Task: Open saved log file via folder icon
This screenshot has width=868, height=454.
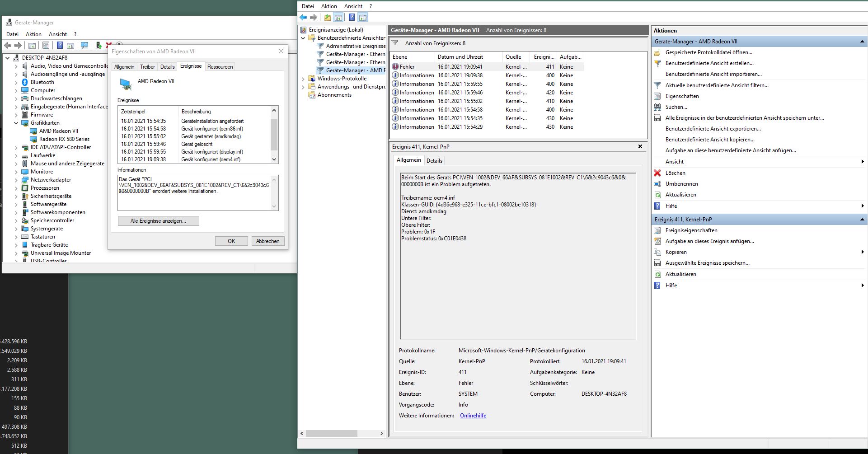Action: [x=657, y=52]
